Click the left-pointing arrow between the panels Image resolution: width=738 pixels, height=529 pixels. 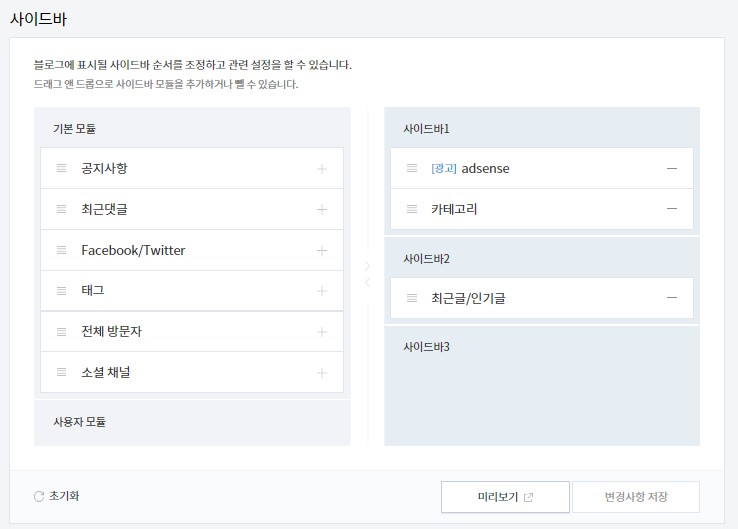coord(368,282)
